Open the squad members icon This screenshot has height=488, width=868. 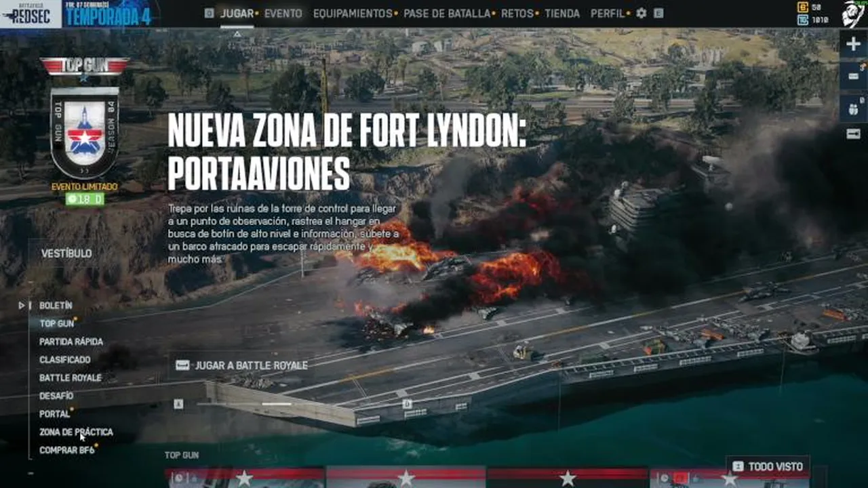pos(853,108)
